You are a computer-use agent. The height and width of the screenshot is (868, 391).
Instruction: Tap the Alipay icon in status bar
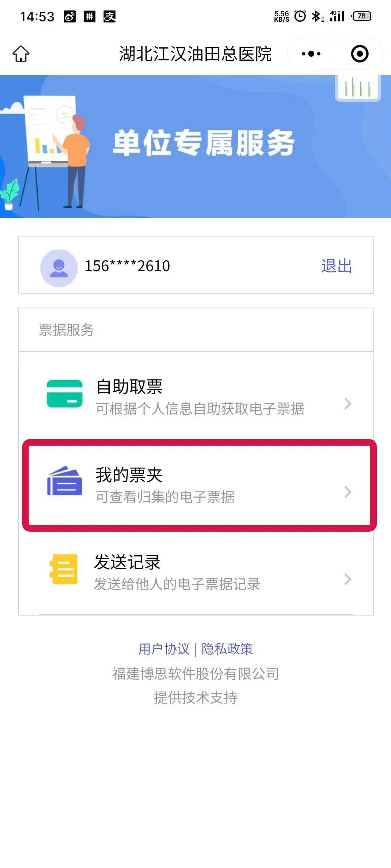click(109, 16)
